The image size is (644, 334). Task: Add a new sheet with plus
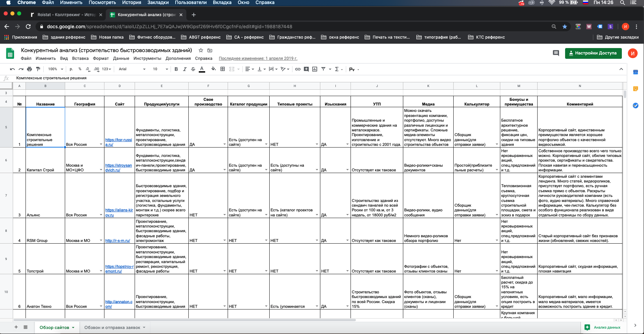(16, 327)
